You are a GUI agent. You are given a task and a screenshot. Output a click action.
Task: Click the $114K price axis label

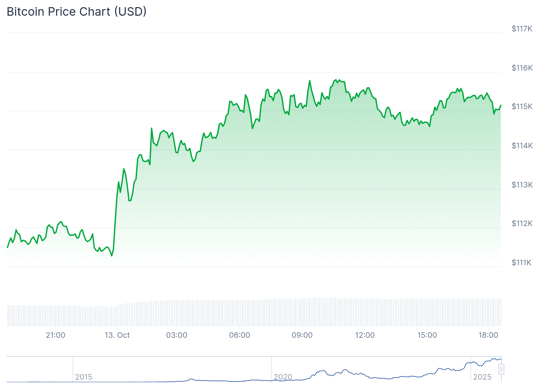tap(522, 146)
